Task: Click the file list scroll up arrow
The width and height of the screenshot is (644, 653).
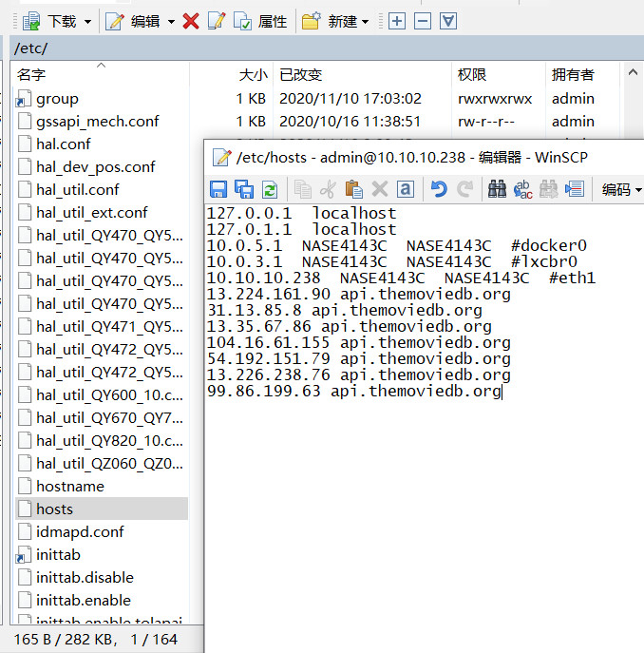Action: 633,72
